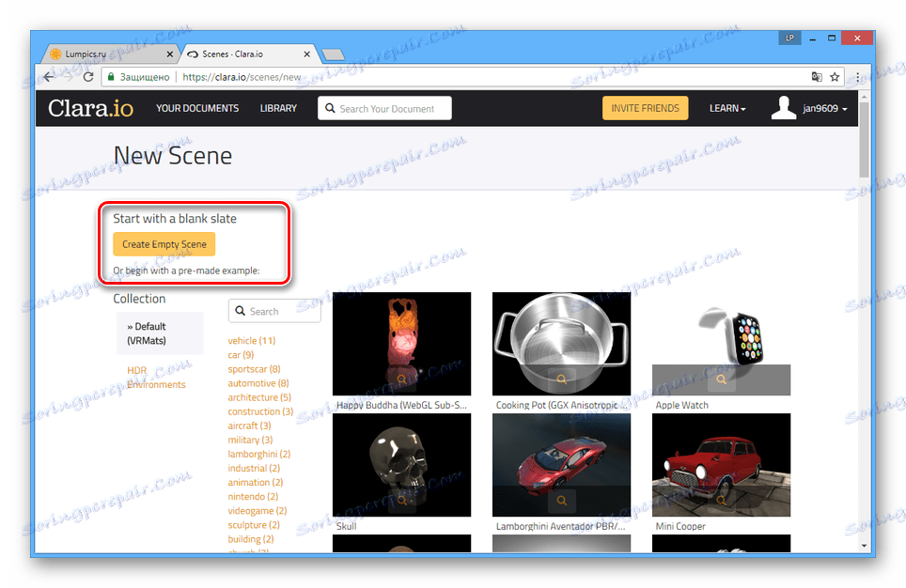Image resolution: width=906 pixels, height=588 pixels.
Task: Click magnifier icon on Apple Watch thumbnail
Action: (721, 379)
